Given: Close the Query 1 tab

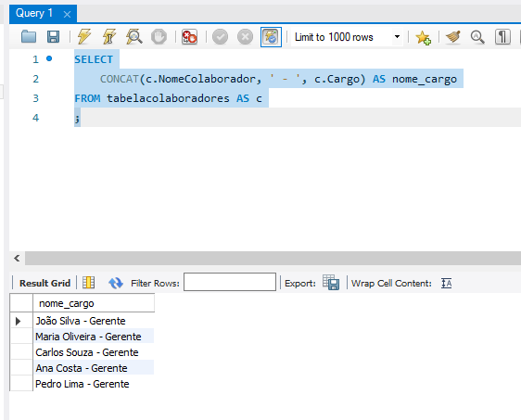Looking at the screenshot, I should [67, 14].
